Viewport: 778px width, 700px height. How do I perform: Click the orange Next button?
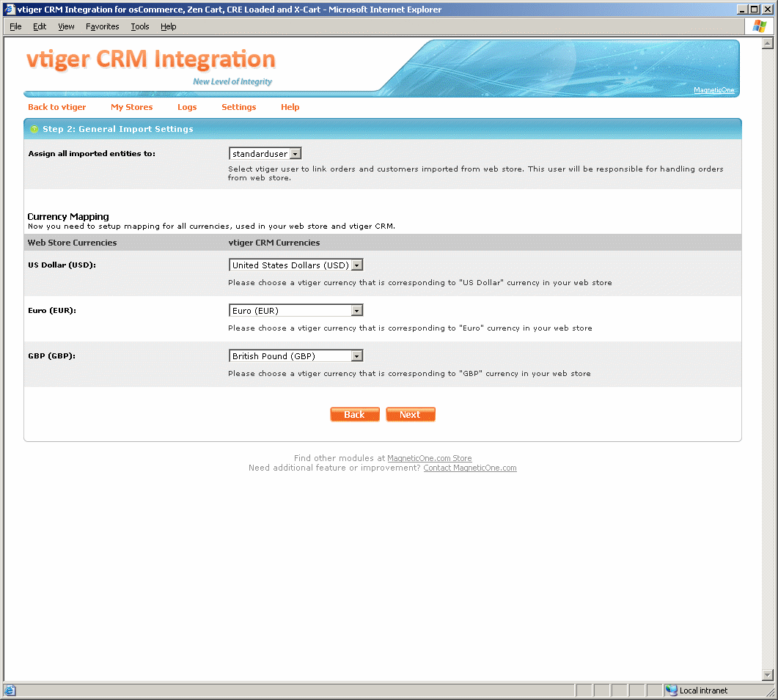411,415
